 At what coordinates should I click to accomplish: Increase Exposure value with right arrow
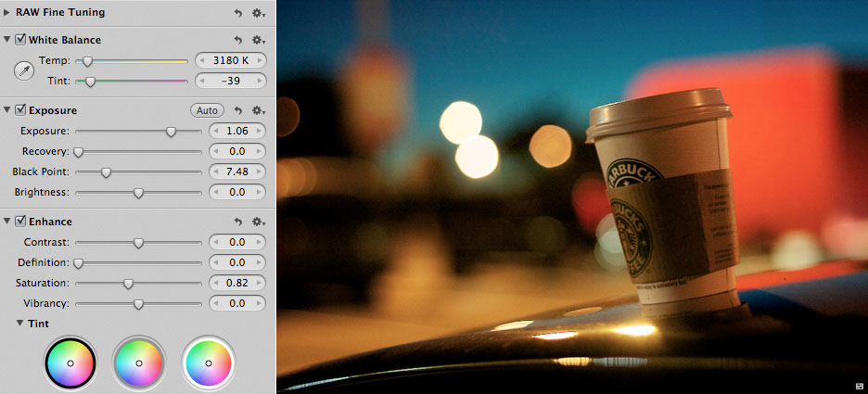259,131
